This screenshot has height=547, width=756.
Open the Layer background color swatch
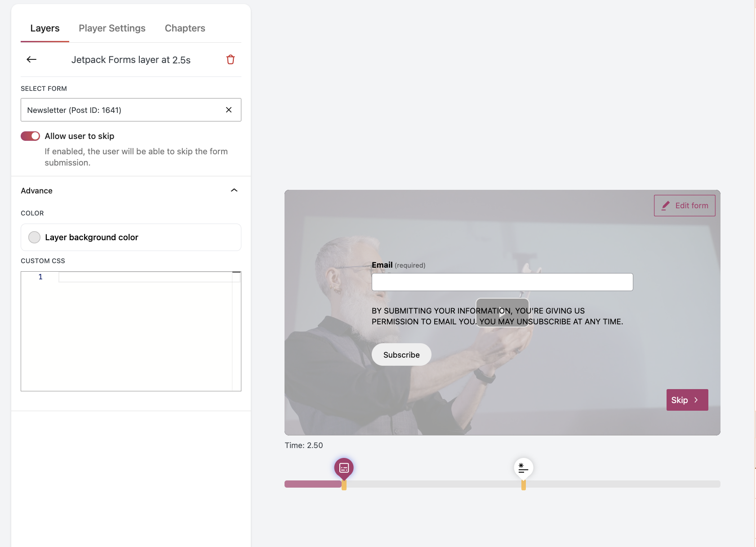click(35, 237)
